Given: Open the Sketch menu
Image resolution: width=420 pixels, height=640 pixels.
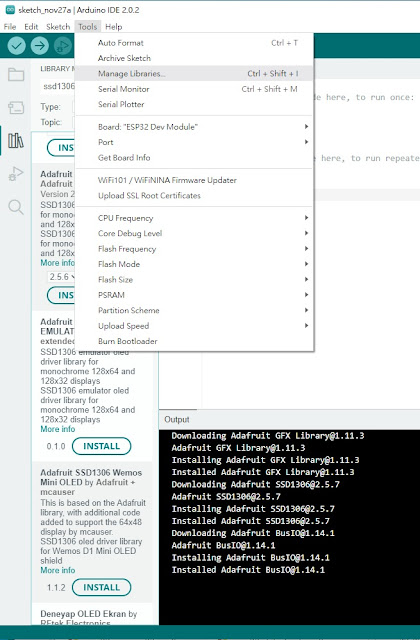Looking at the screenshot, I should point(58,27).
